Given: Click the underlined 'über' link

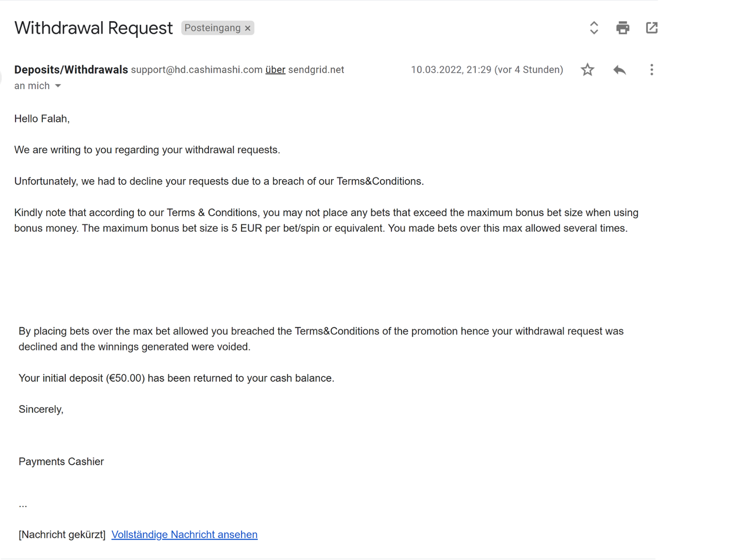Looking at the screenshot, I should (275, 70).
